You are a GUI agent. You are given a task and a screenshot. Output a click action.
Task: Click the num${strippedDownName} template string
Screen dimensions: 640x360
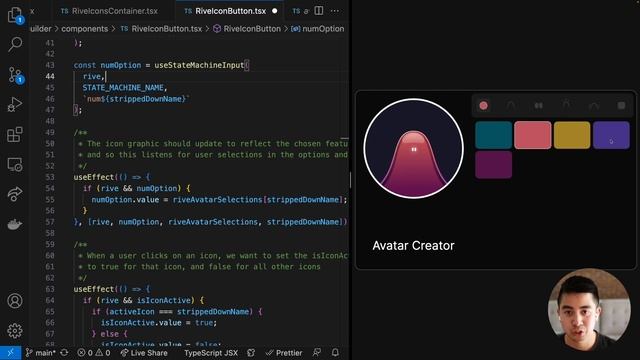(136, 99)
